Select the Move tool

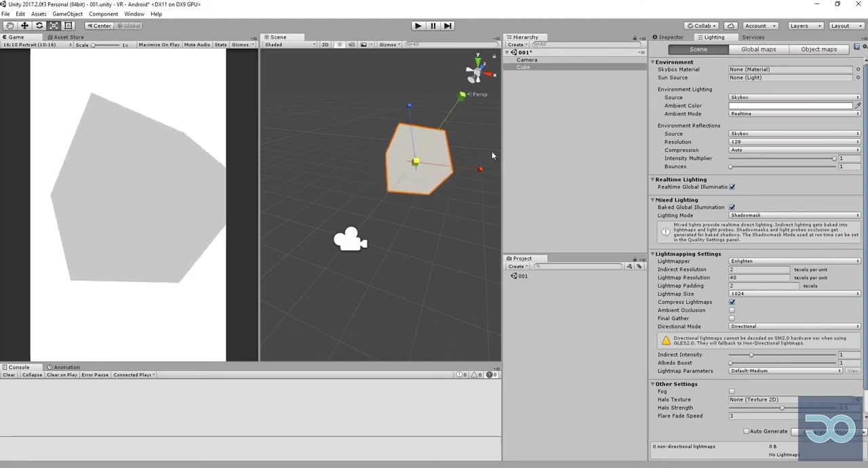pos(24,26)
